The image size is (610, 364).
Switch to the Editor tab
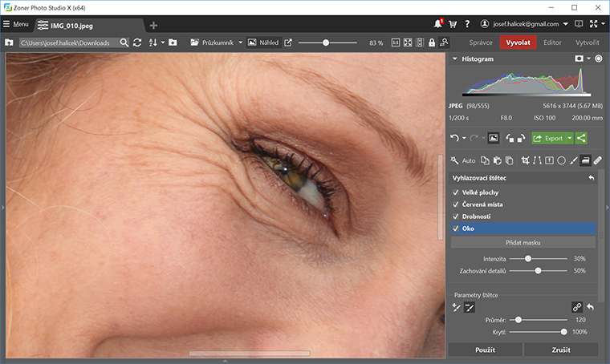tap(552, 42)
